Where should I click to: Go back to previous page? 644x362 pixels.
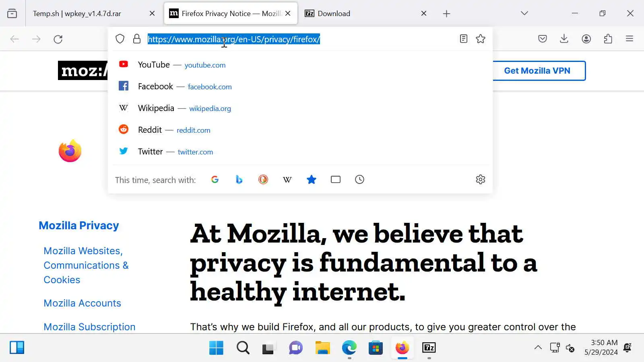pos(14,39)
